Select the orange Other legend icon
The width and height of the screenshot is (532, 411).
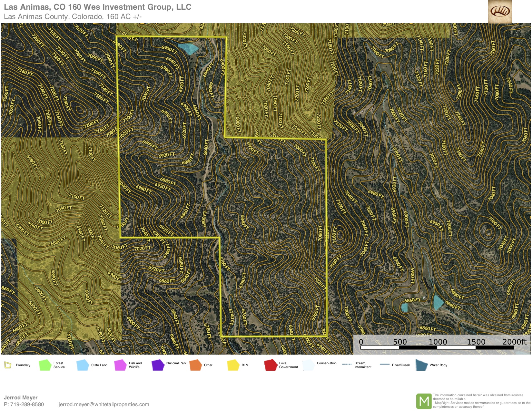(x=196, y=365)
